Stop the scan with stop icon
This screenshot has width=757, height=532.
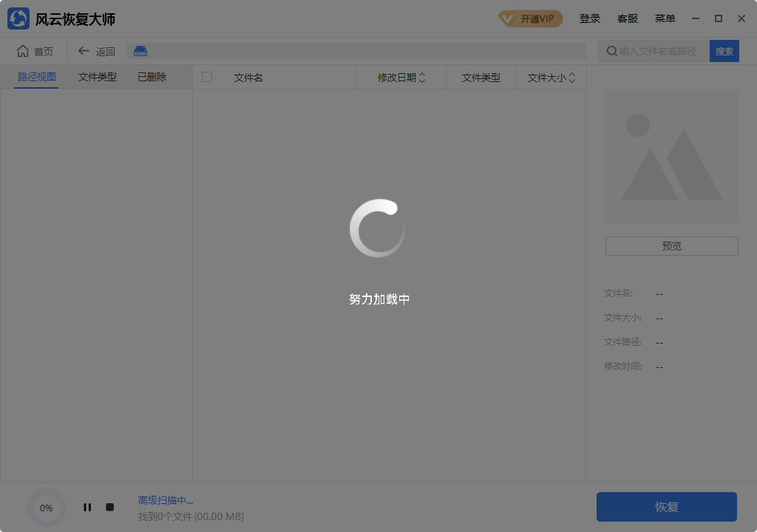110,508
